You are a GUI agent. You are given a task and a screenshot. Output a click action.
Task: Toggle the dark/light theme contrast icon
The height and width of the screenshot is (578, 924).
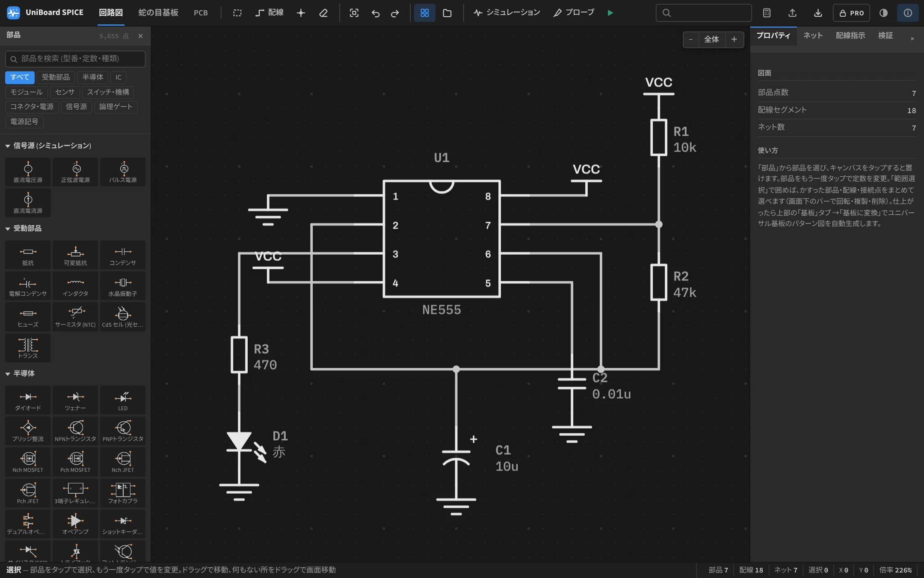883,13
